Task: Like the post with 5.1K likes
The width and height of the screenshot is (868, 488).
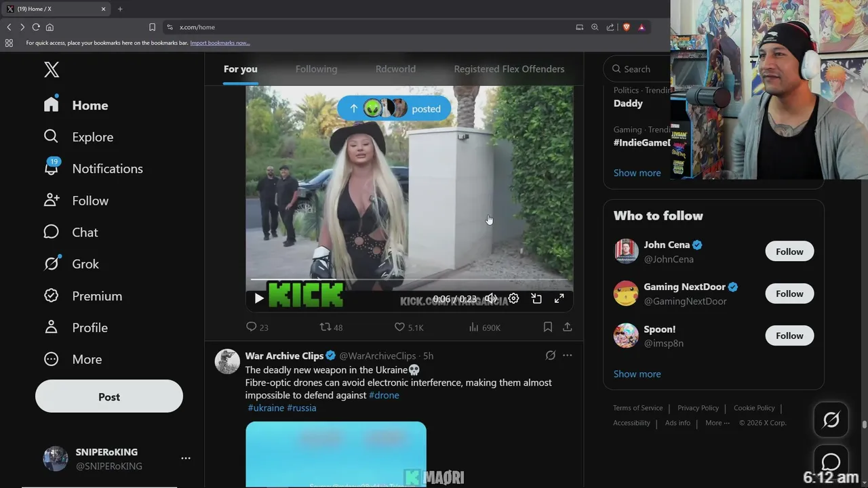Action: 409,327
